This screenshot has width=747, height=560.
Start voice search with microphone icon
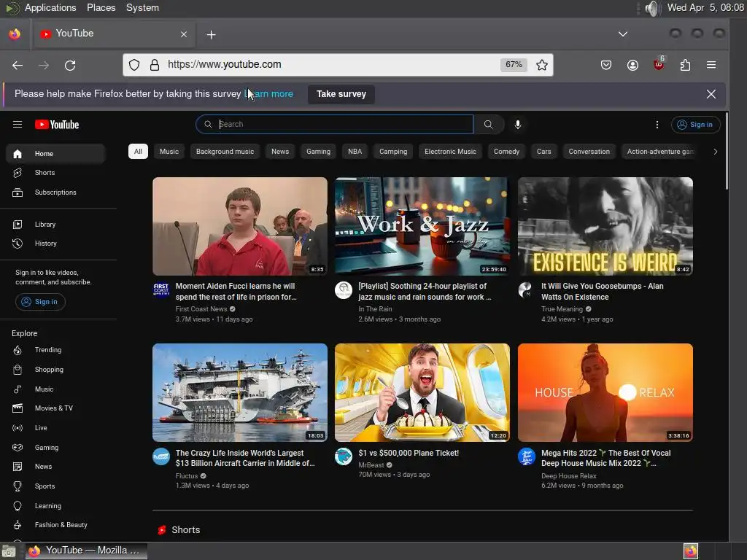[518, 124]
